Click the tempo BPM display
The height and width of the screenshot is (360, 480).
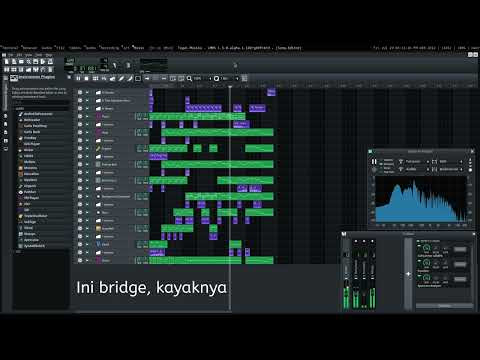pos(70,62)
